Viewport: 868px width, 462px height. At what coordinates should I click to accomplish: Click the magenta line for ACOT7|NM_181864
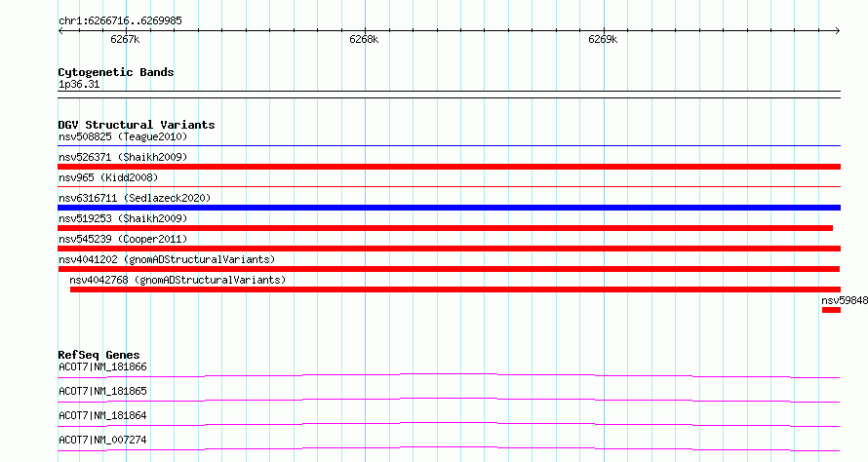coord(449,424)
